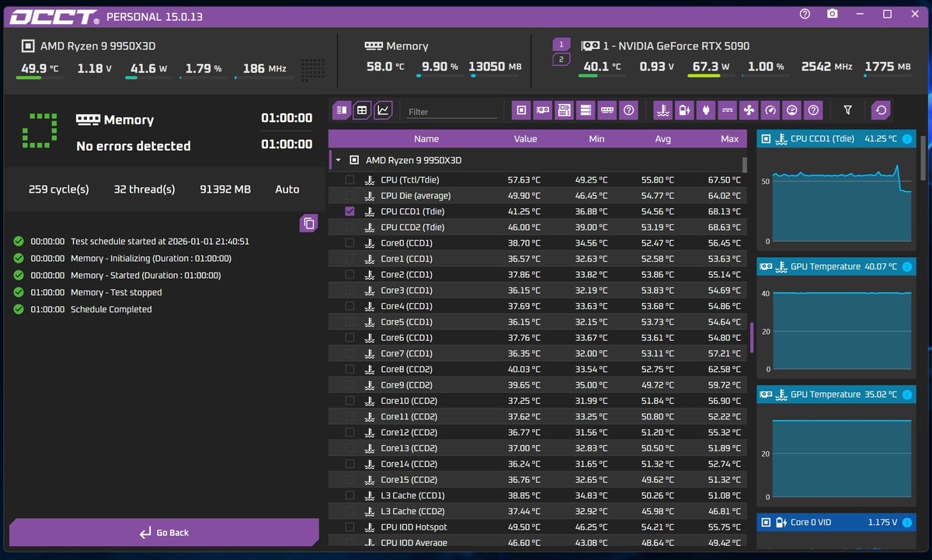The image size is (932, 560).
Task: Toggle the usage dial sensor filter
Action: (x=791, y=110)
